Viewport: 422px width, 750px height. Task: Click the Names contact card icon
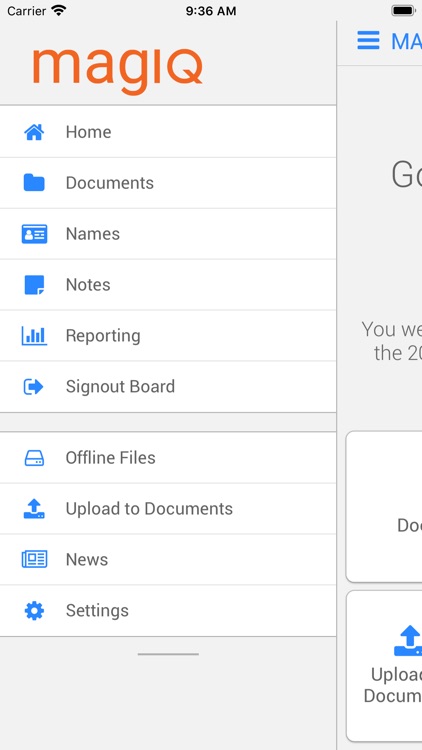(34, 234)
